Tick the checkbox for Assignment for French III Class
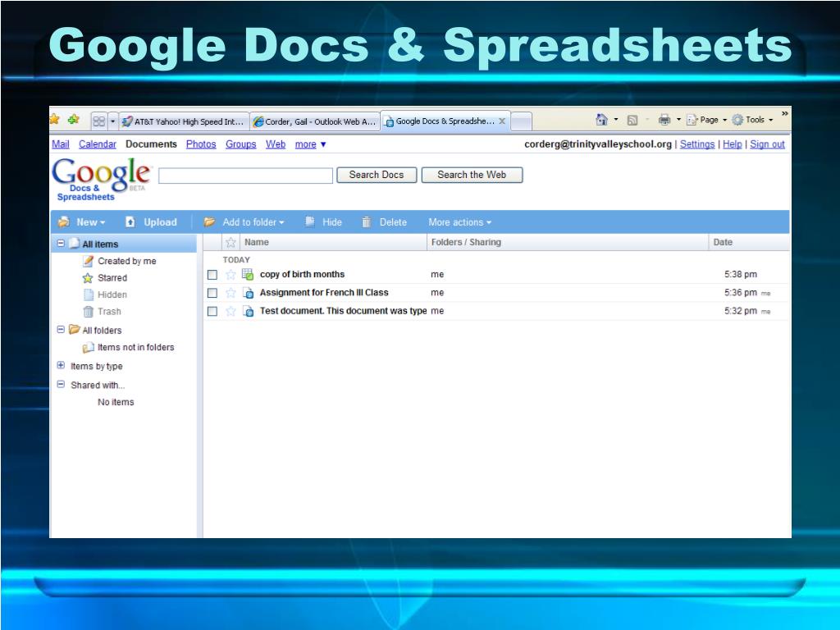840x630 pixels. [212, 293]
